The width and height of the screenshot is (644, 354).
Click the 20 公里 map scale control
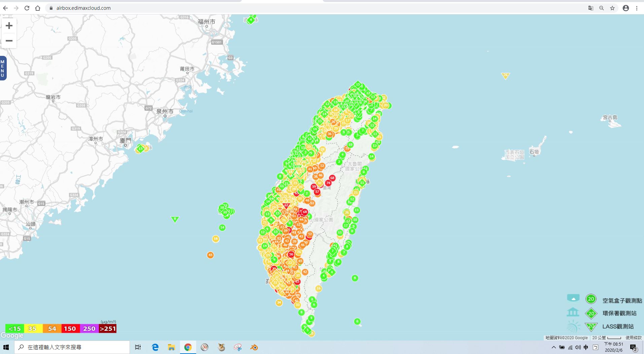pos(607,338)
